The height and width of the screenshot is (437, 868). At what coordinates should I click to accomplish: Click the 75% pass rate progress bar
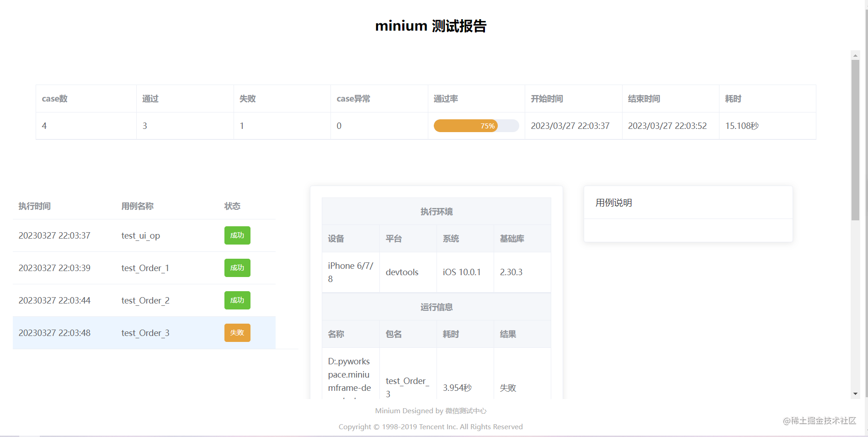(x=476, y=126)
